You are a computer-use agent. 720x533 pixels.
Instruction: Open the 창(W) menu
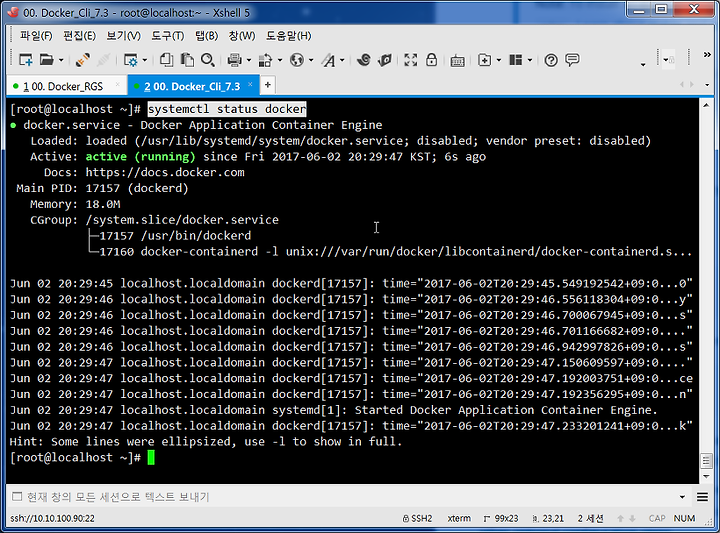click(242, 36)
